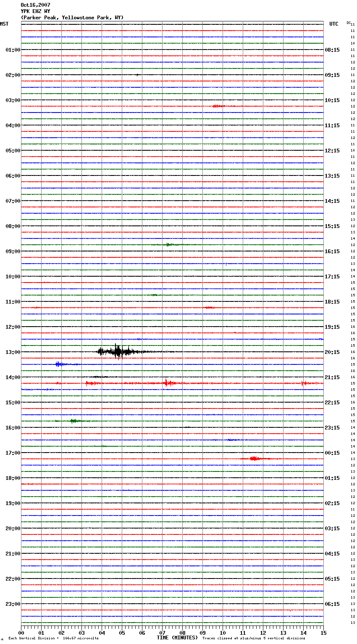Select the station code YPK EHZ WY
The image size is (357, 644).
pos(35,11)
